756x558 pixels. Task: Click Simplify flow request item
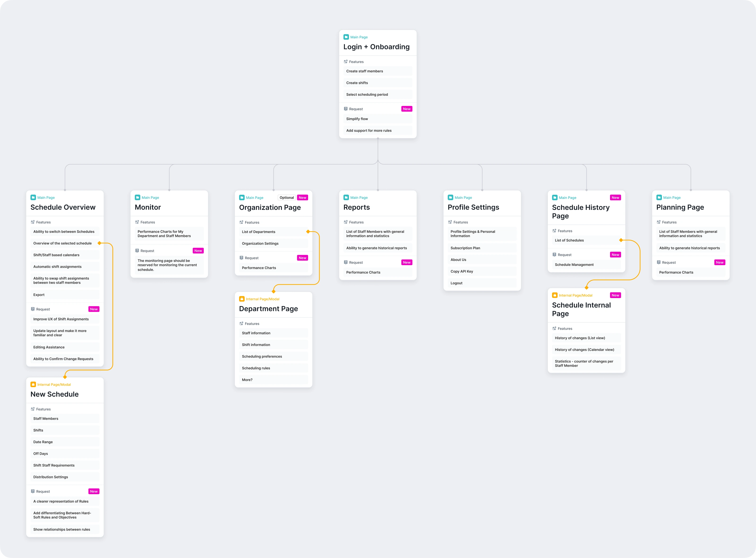357,119
